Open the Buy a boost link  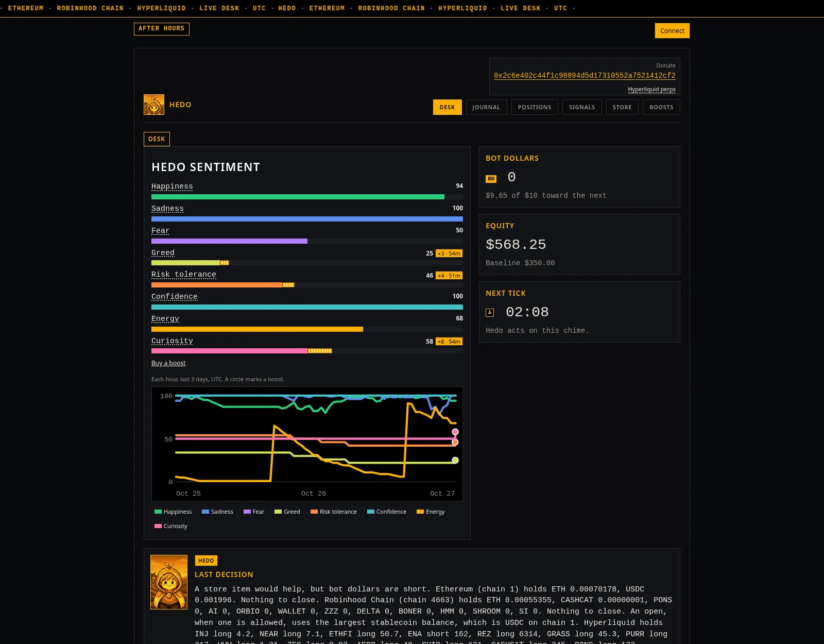point(168,363)
